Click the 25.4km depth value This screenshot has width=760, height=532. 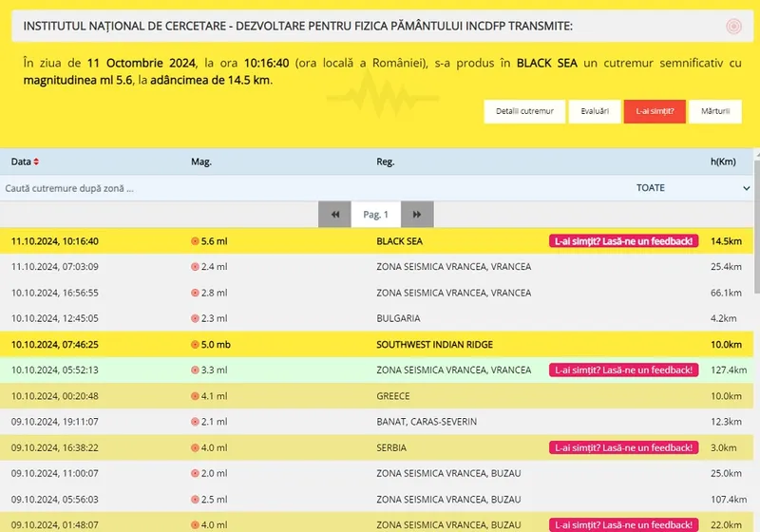click(726, 267)
